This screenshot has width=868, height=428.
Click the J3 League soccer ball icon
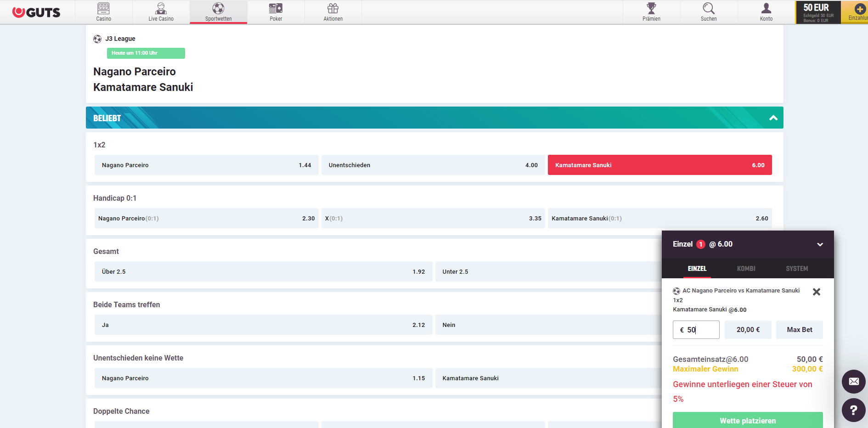click(x=97, y=39)
